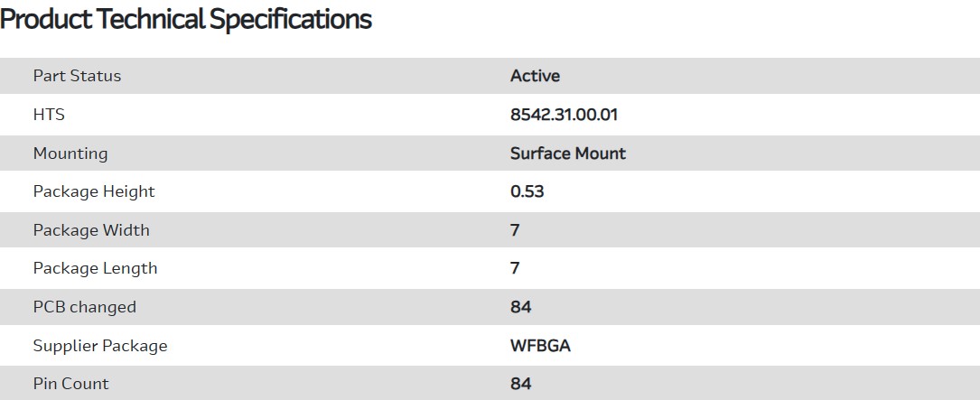Select the 0.53 height value
The image size is (980, 400).
pos(527,191)
